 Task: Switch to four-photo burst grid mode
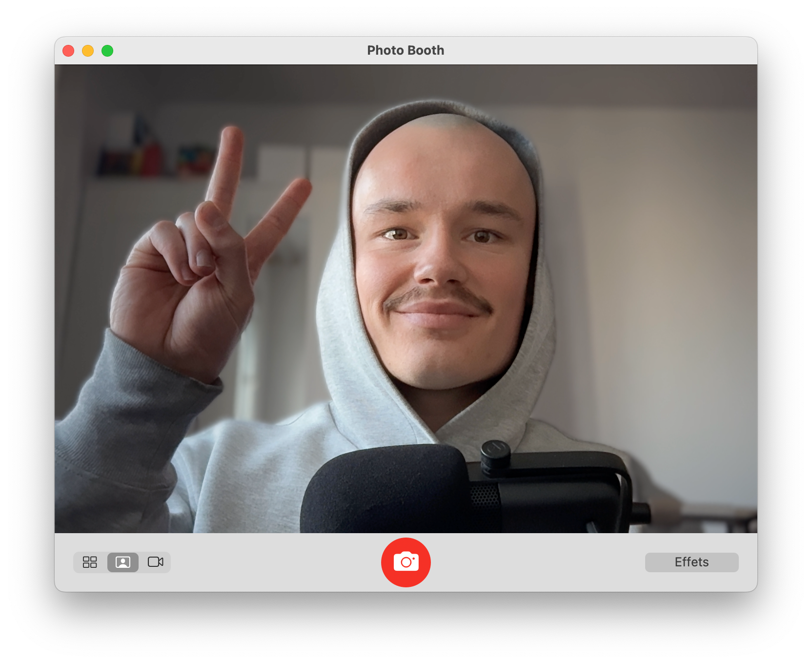90,562
